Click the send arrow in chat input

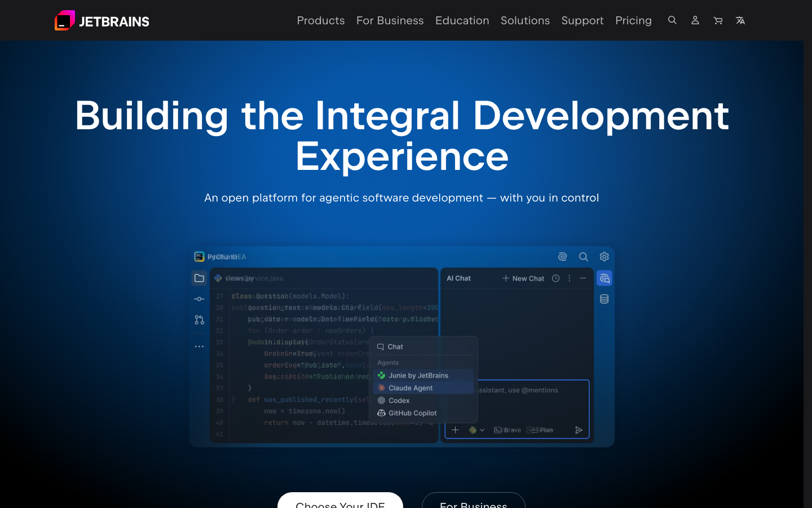[579, 430]
